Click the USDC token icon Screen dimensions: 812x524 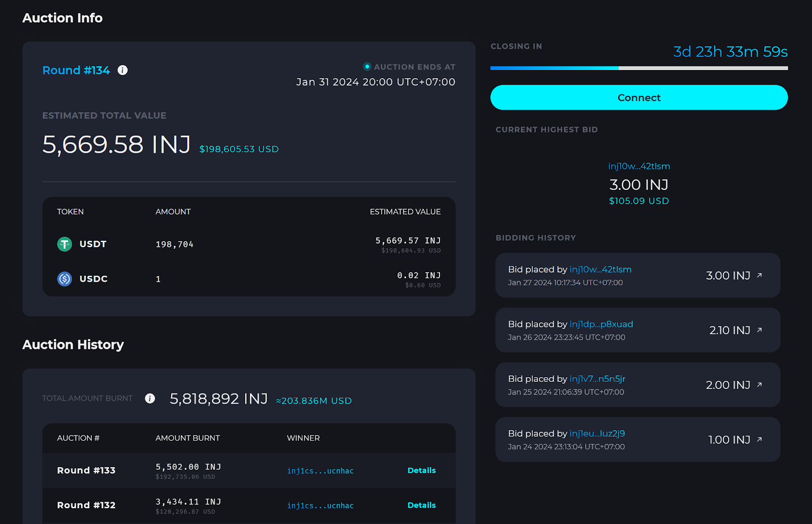pyautogui.click(x=64, y=279)
